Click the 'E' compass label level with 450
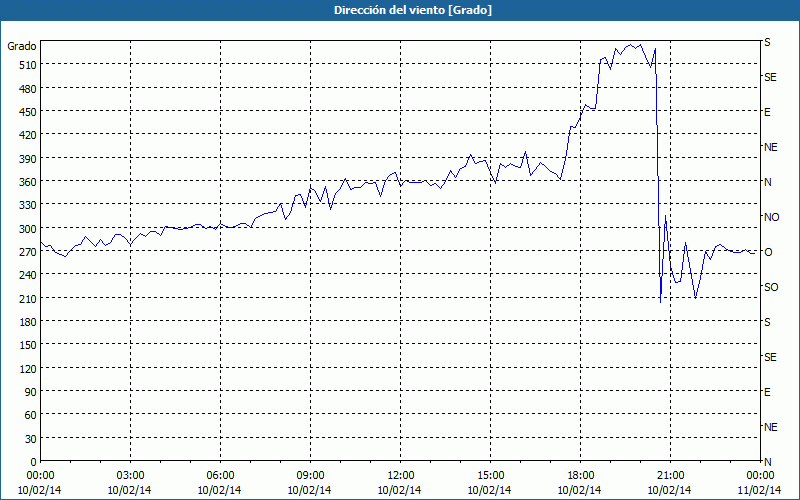 tap(767, 112)
